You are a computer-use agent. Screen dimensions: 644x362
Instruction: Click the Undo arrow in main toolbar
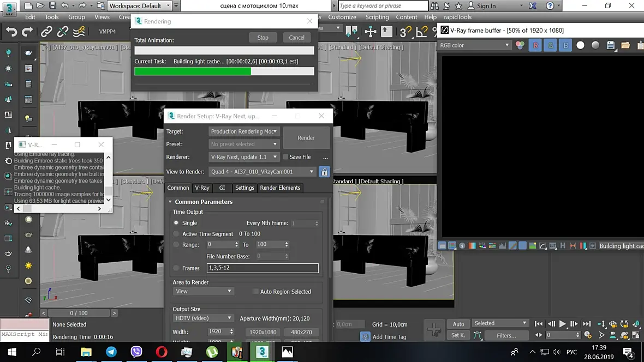11,32
